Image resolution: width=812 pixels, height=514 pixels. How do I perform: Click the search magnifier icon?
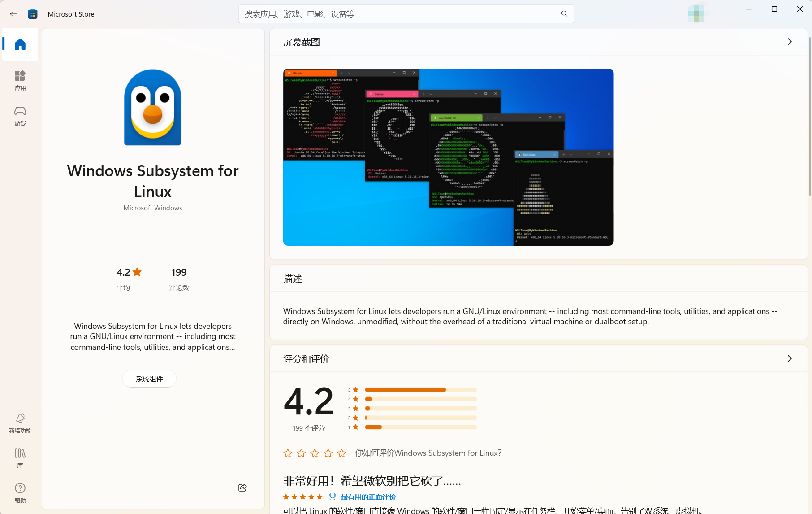(x=564, y=14)
